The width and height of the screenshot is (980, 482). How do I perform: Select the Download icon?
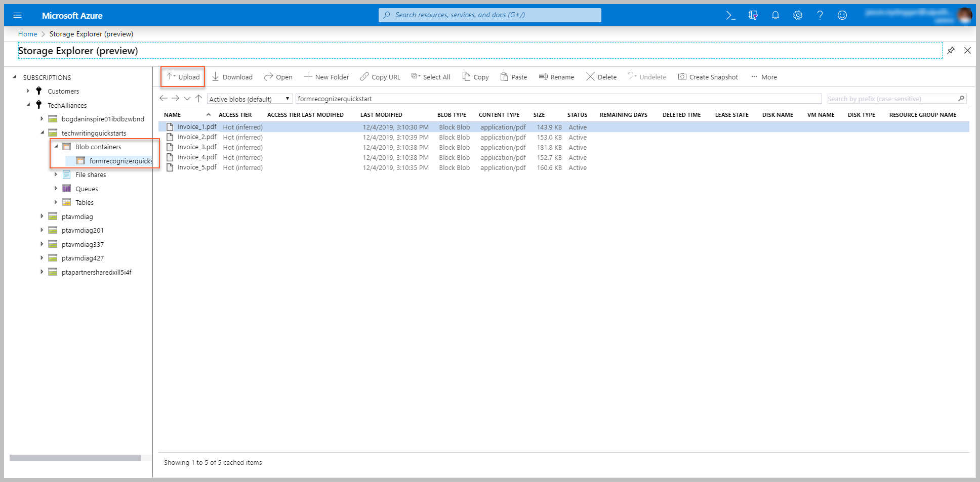(x=215, y=76)
